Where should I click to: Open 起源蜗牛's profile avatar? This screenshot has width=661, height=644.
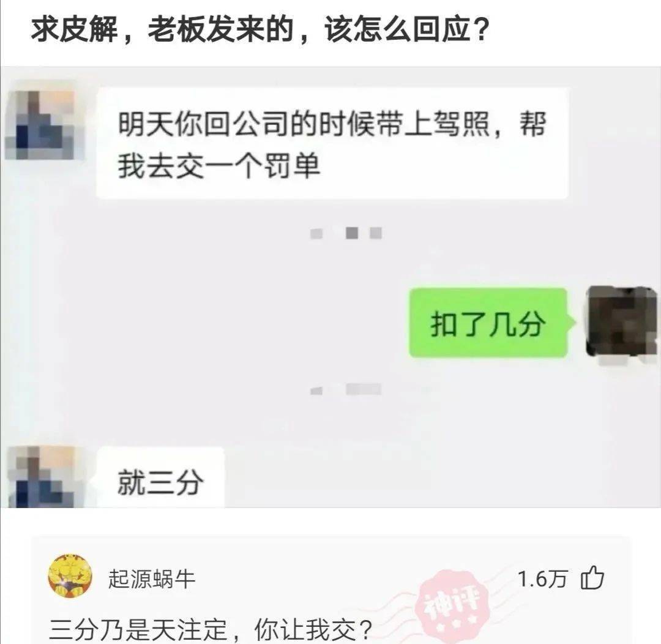point(70,576)
